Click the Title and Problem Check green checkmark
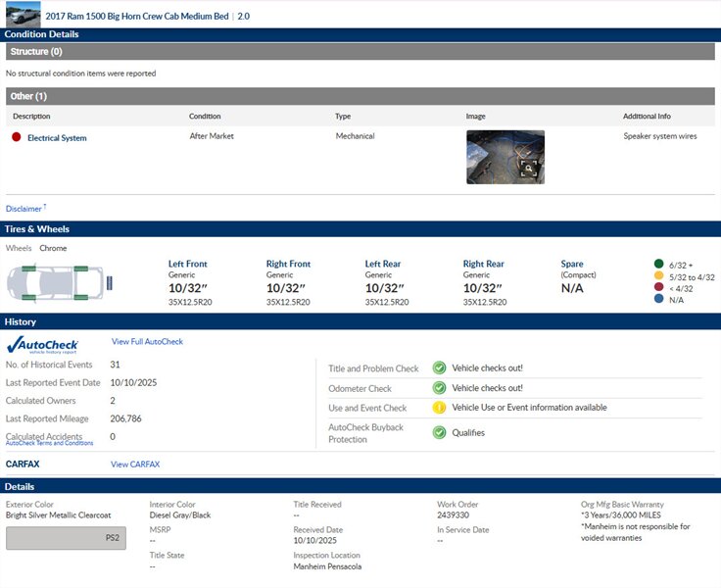Viewport: 721px width, 588px height. (x=440, y=368)
